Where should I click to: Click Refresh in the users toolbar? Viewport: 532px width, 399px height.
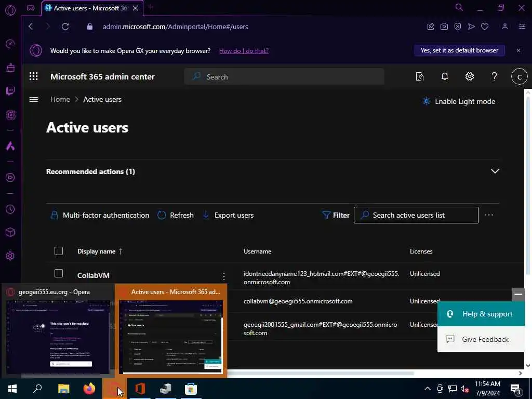[x=176, y=215]
